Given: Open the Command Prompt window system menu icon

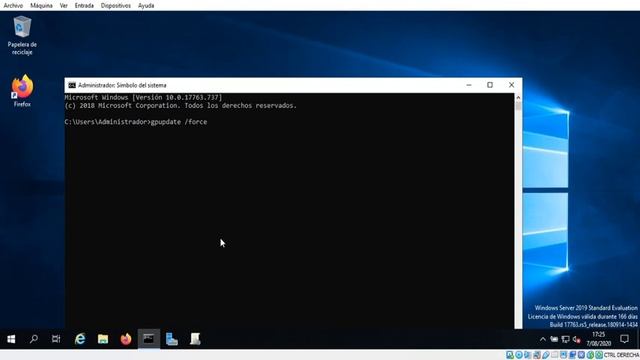Looking at the screenshot, I should pyautogui.click(x=72, y=85).
